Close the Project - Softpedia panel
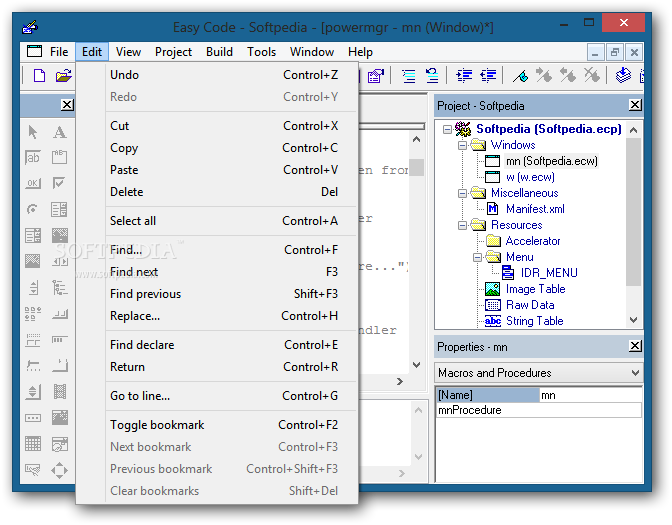Image resolution: width=672 pixels, height=525 pixels. (635, 105)
